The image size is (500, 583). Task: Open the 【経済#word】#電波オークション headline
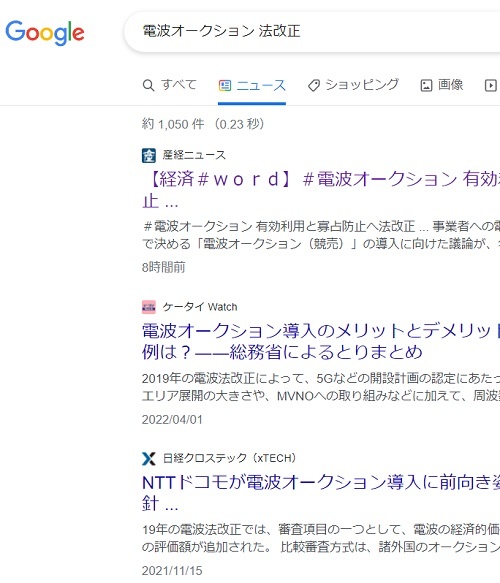321,190
